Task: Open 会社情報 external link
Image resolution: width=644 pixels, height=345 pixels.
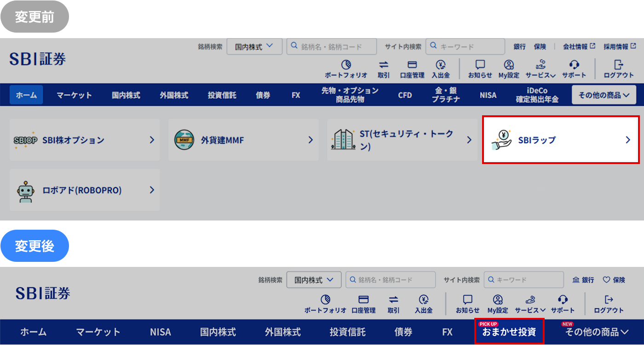Action: pos(579,46)
